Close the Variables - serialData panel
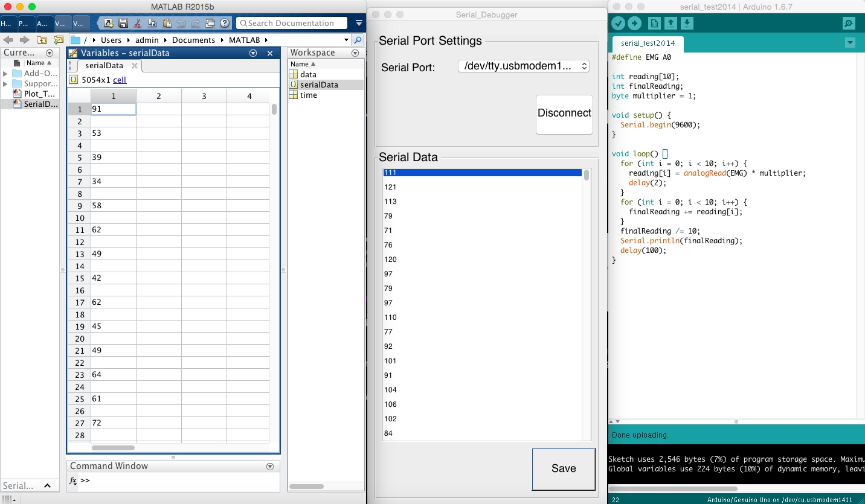 (x=270, y=53)
